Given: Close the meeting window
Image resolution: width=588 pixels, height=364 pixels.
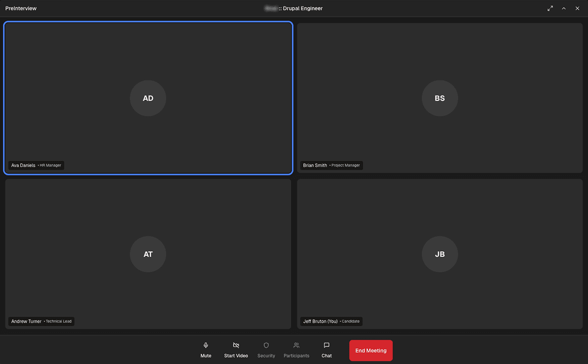Looking at the screenshot, I should [577, 8].
